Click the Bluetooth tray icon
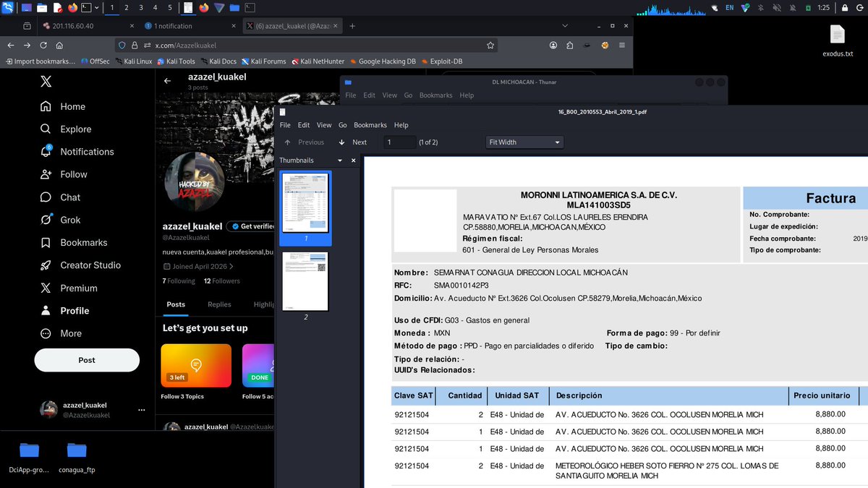The image size is (868, 488). (x=760, y=8)
